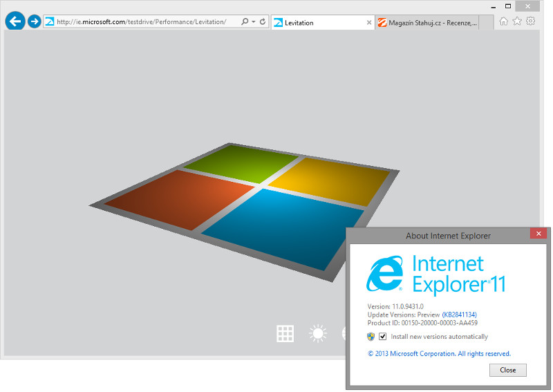Open the Favorites star icon
Image resolution: width=553 pixels, height=392 pixels.
517,21
